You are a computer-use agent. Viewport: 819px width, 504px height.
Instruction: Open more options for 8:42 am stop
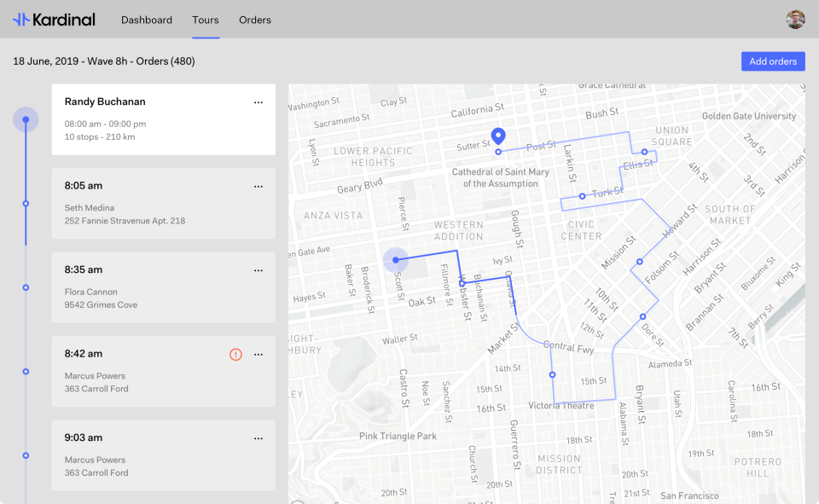(258, 355)
